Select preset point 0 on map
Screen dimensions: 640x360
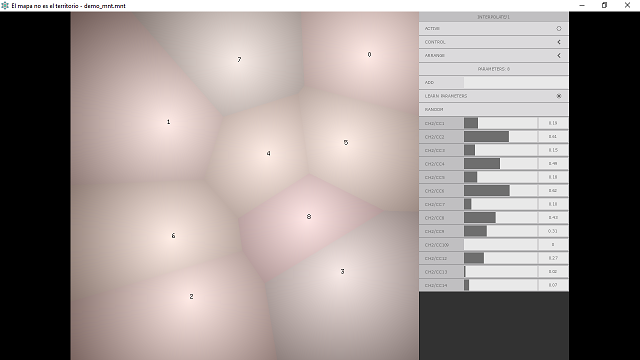(369, 54)
